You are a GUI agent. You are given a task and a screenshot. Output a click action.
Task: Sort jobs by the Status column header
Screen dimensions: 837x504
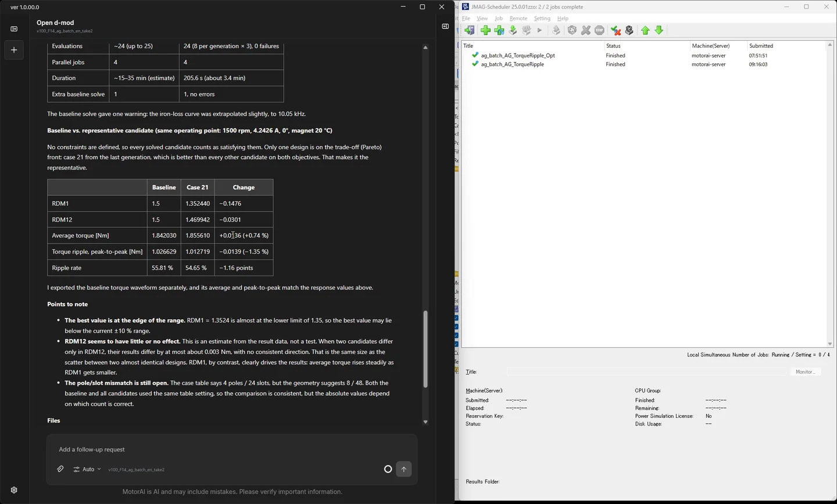coord(647,46)
